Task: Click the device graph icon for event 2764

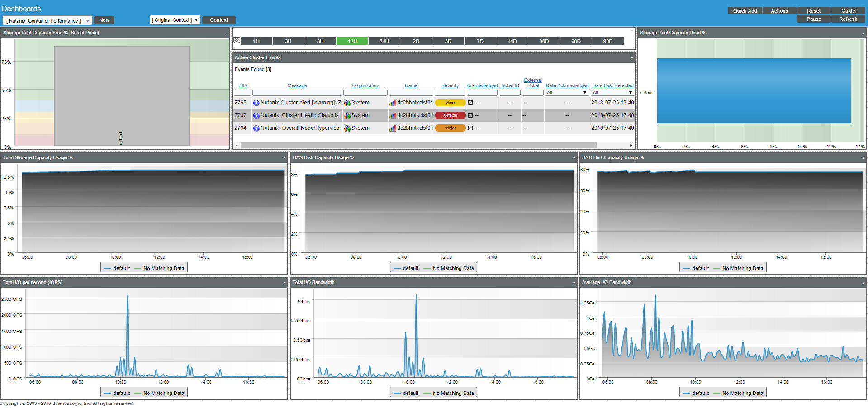Action: tap(393, 128)
